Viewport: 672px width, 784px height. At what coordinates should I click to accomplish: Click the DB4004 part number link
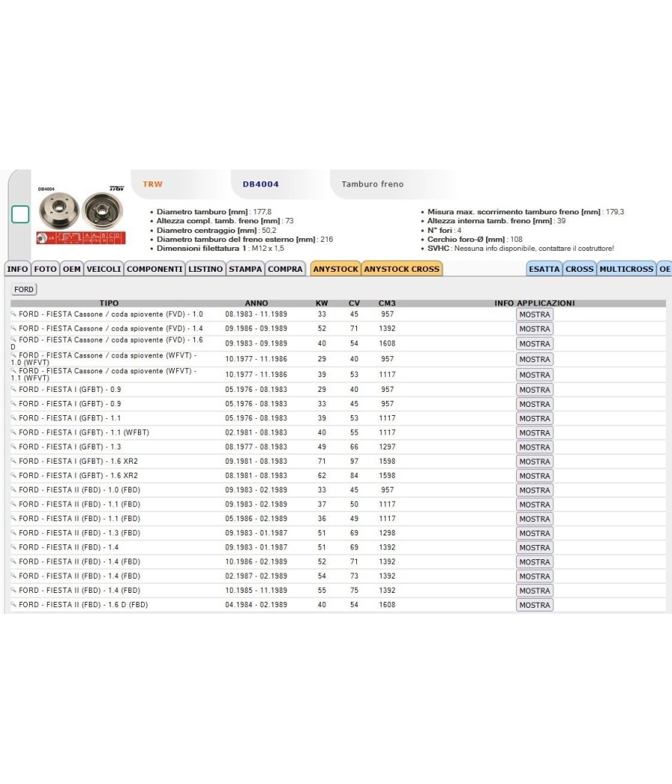click(x=261, y=184)
